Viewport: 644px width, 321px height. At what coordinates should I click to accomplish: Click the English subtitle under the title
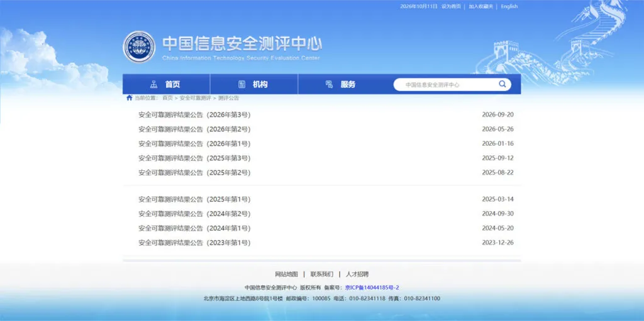click(x=241, y=58)
